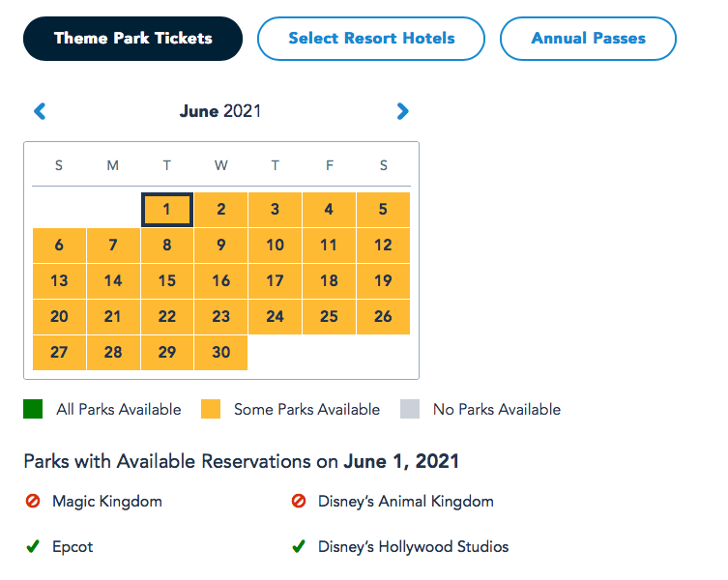Image resolution: width=728 pixels, height=580 pixels.
Task: Open the Select Resort Hotels tab
Action: (x=371, y=39)
